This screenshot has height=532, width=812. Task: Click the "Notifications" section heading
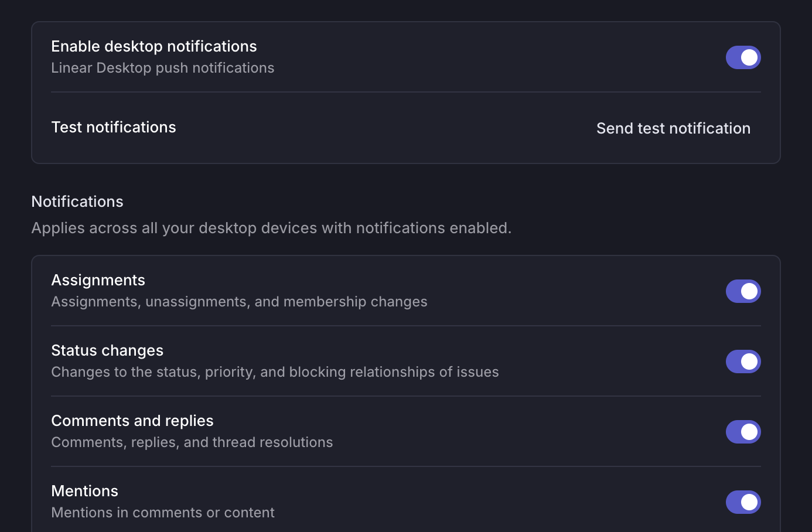click(77, 202)
